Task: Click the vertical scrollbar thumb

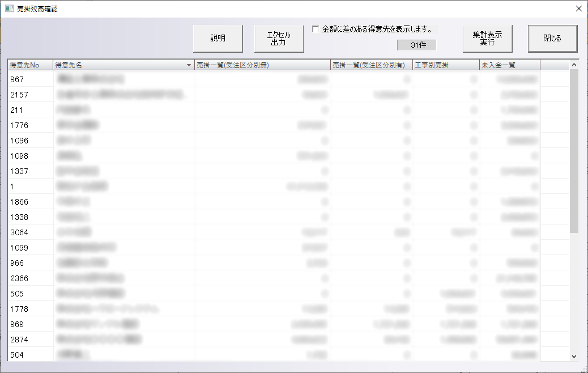Action: [574, 151]
